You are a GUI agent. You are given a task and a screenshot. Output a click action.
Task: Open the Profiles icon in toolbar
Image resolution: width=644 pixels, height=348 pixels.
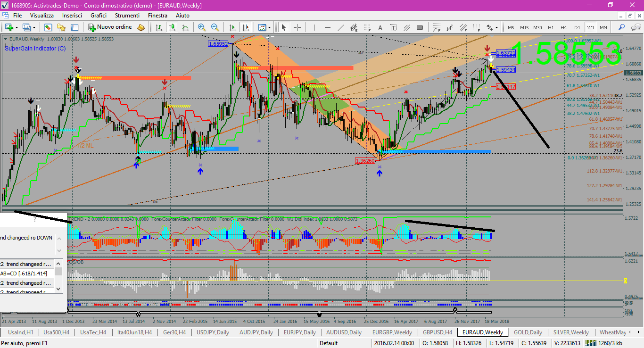26,27
